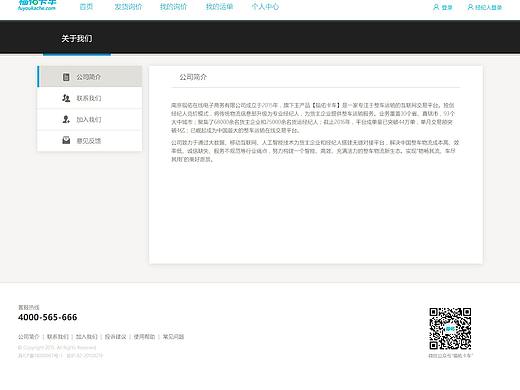520x390 pixels.
Task: Click the hotline number 4000-565-666
Action: (x=48, y=317)
